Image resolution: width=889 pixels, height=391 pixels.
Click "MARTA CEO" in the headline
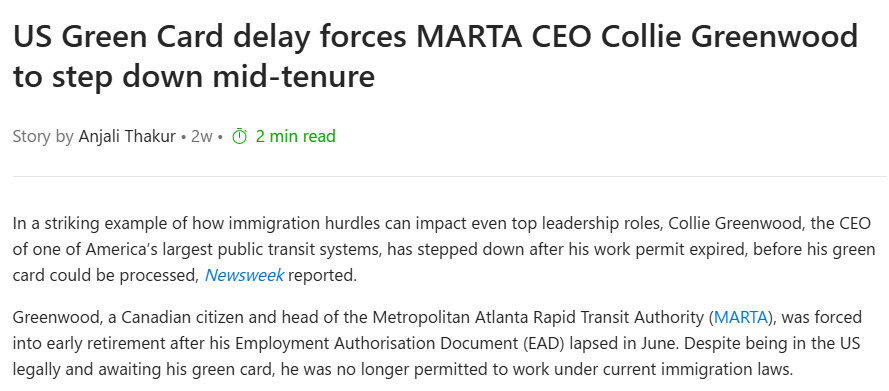point(503,37)
